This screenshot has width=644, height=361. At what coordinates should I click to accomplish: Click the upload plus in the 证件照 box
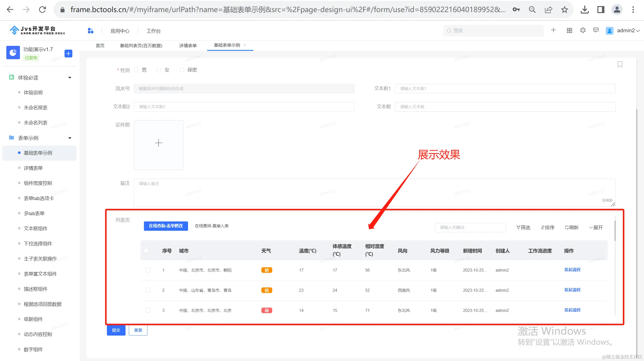pos(158,143)
